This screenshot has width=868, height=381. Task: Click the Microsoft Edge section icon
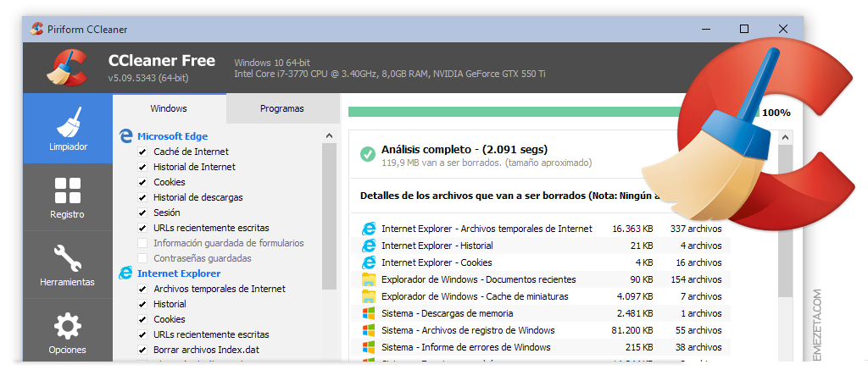point(126,136)
